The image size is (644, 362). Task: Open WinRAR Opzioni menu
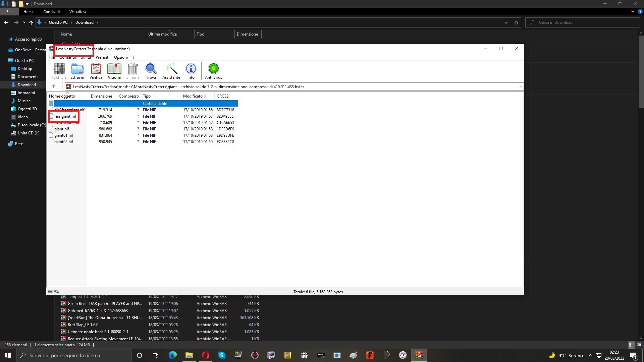click(121, 57)
